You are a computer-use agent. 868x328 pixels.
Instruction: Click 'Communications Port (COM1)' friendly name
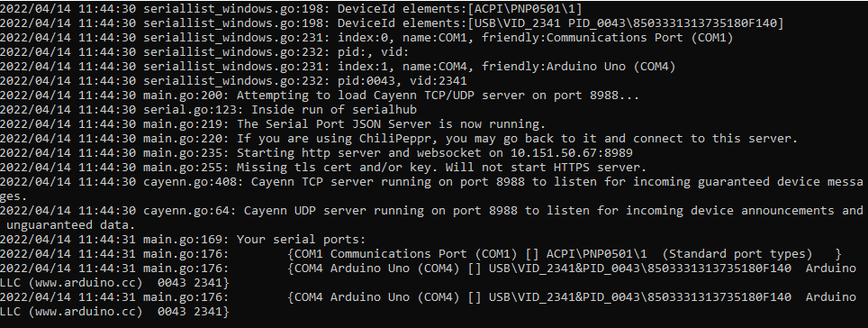click(x=639, y=38)
